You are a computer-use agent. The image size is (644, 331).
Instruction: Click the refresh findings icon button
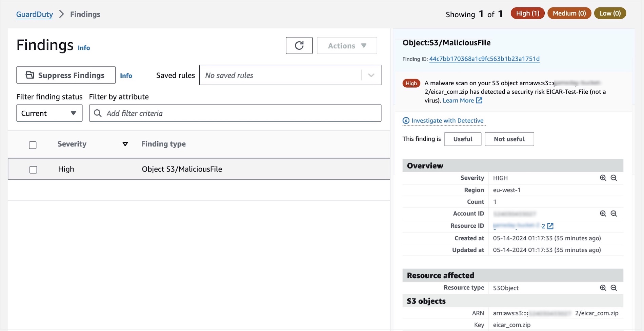299,45
